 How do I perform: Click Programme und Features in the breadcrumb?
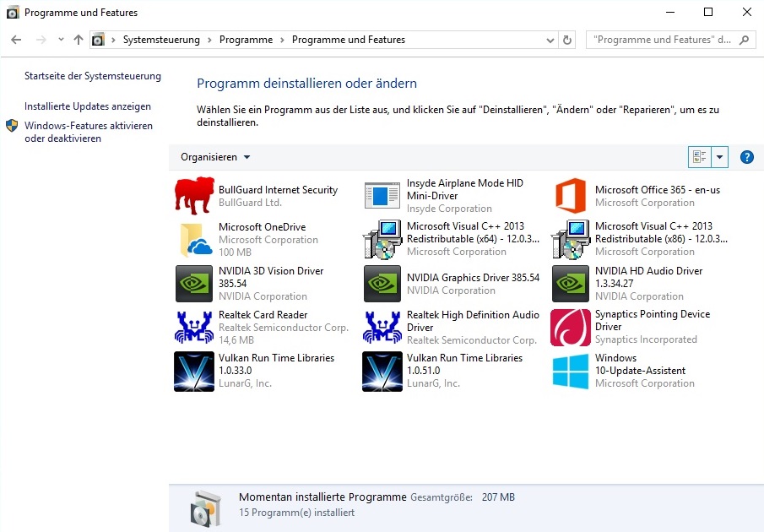click(x=349, y=40)
